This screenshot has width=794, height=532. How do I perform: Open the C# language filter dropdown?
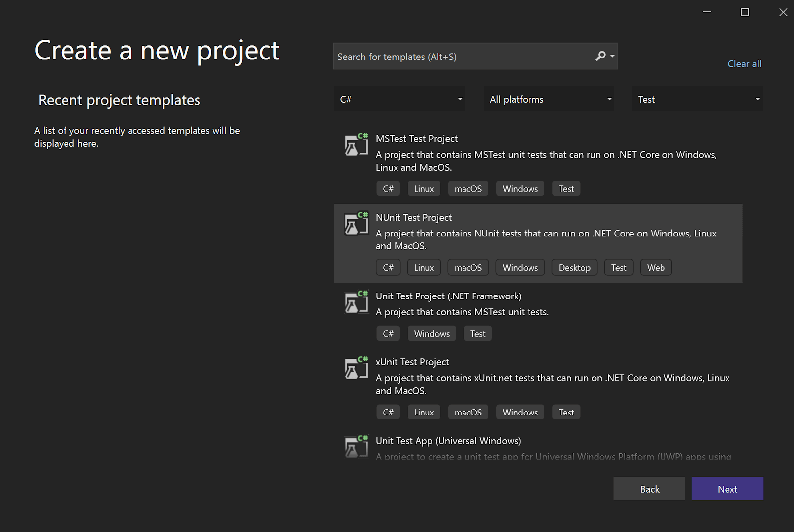click(399, 99)
